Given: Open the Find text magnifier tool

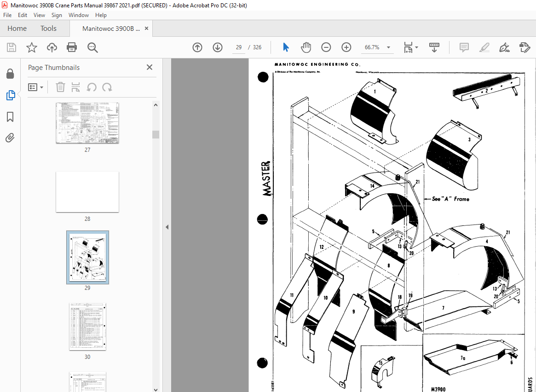Looking at the screenshot, I should point(92,47).
